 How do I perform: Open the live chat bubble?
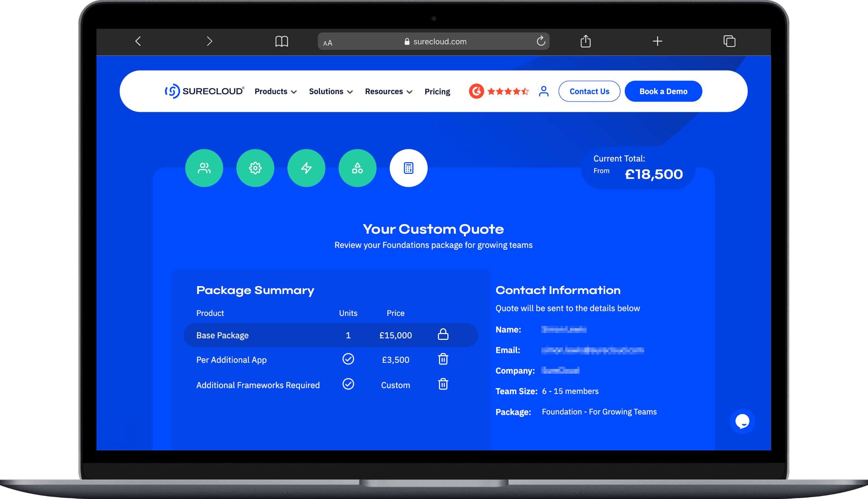742,422
